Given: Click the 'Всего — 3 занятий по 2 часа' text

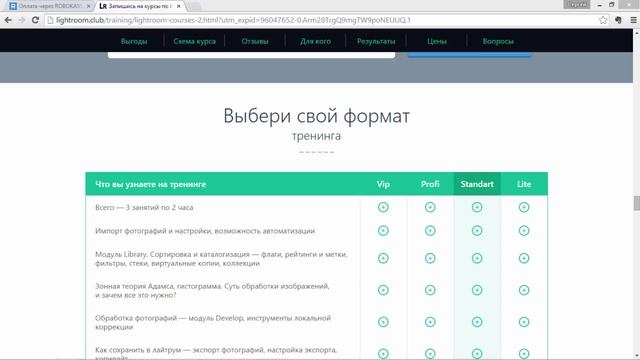Looking at the screenshot, I should coord(144,207).
